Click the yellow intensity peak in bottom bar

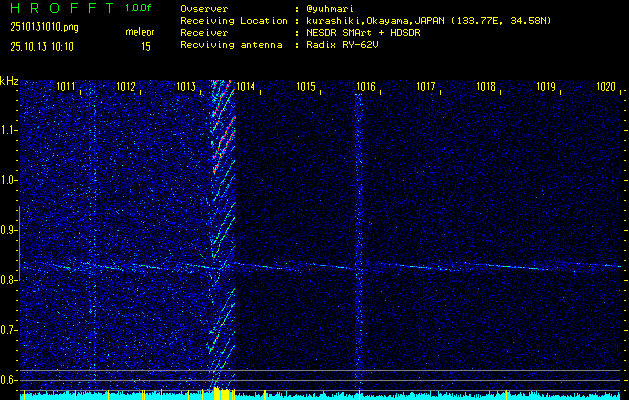pos(218,394)
